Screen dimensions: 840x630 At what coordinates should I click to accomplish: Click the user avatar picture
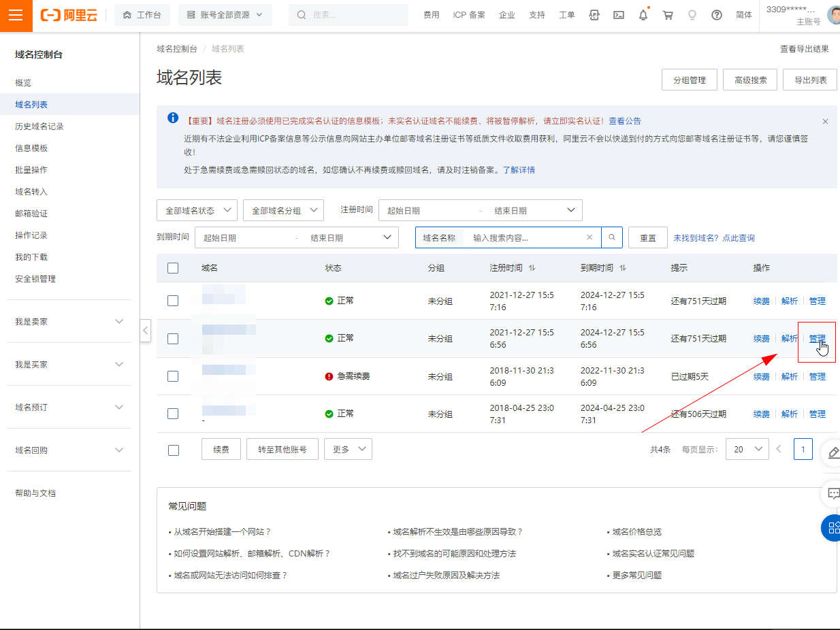click(x=834, y=15)
